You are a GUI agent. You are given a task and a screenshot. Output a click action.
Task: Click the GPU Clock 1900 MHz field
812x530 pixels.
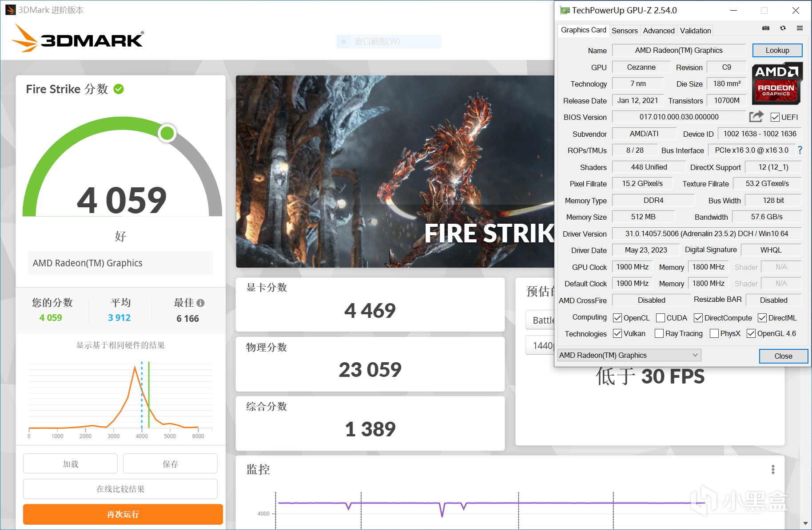pyautogui.click(x=632, y=267)
